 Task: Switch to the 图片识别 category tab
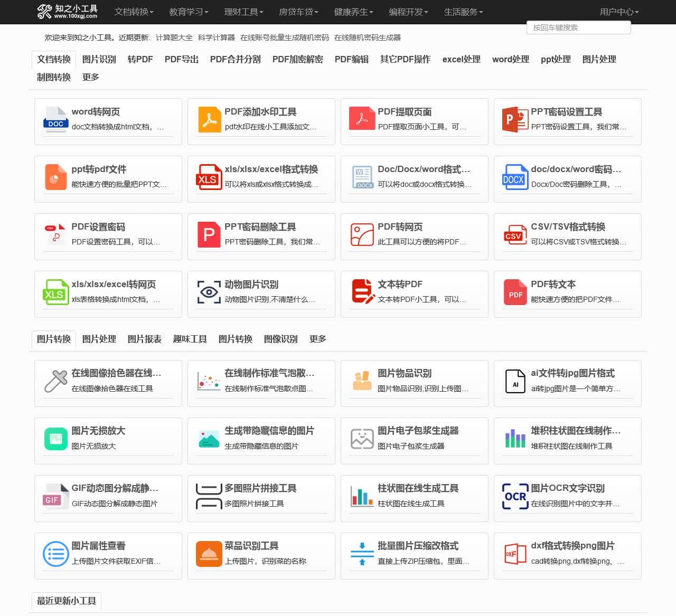[x=98, y=59]
